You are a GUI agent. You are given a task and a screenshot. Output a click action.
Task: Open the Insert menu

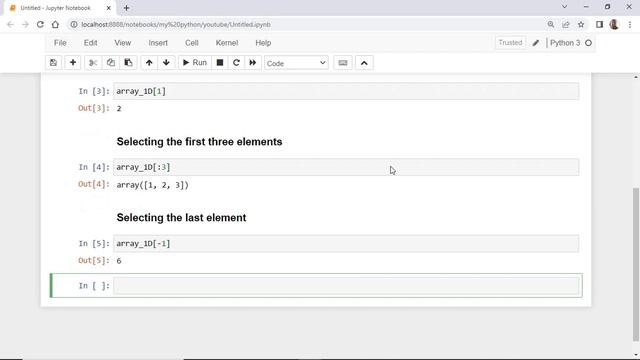(x=158, y=43)
